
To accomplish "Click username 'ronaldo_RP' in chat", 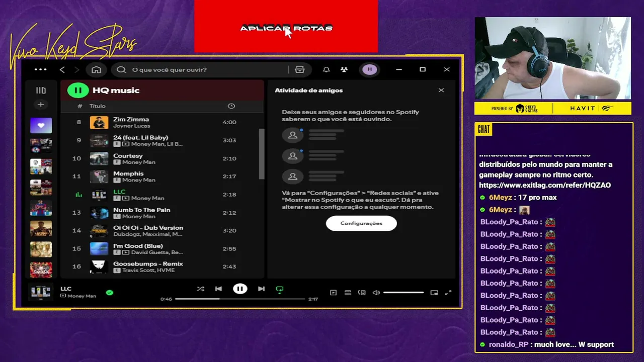I will 509,344.
